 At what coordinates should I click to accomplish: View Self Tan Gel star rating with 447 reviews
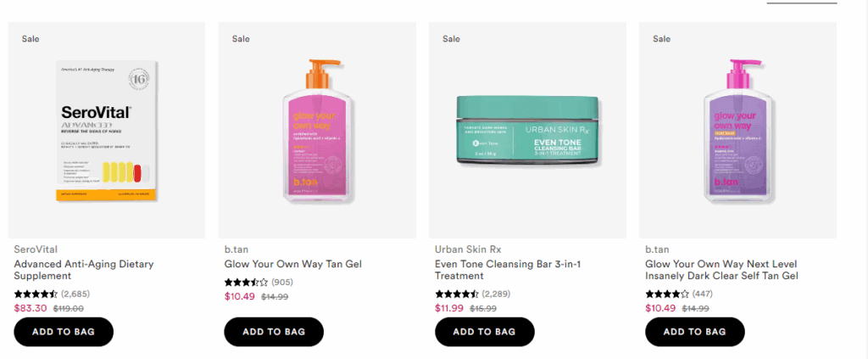(x=666, y=294)
